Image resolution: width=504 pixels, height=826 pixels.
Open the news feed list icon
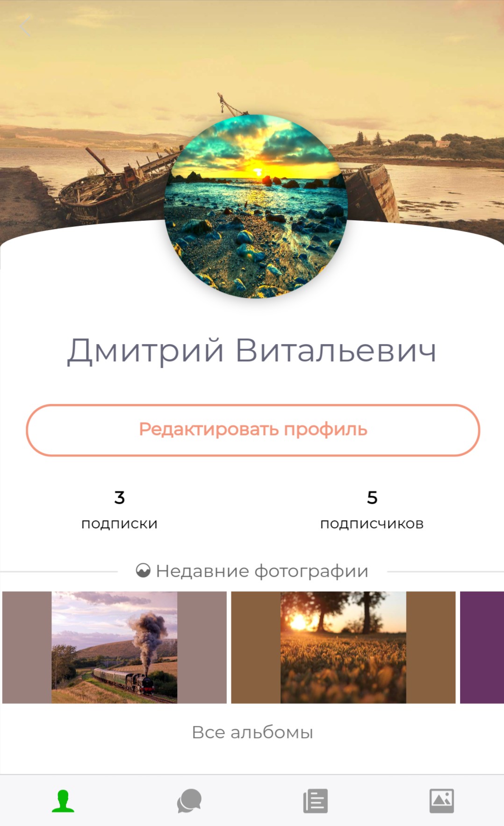(315, 801)
